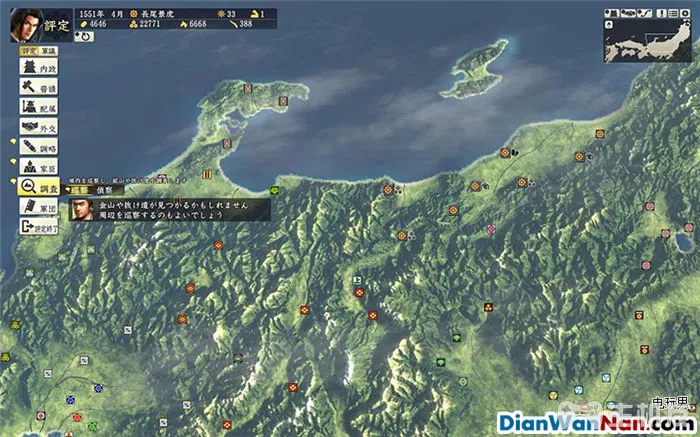Toggle troop unit display on the map
700x437 pixels.
pos(627,13)
